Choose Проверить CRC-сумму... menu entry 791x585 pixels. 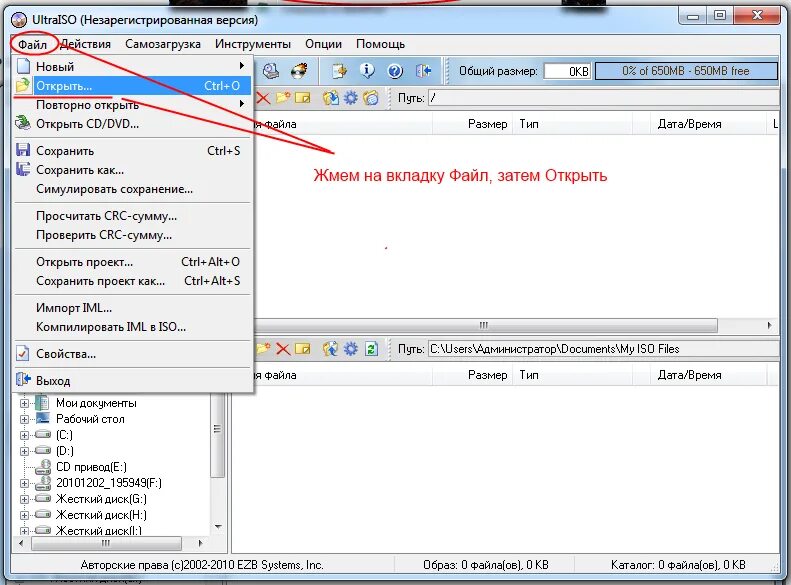pyautogui.click(x=132, y=235)
